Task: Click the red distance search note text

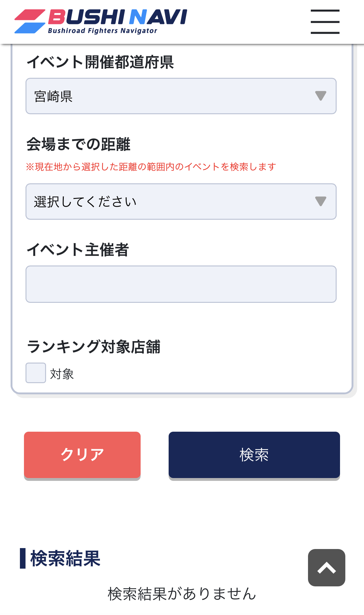Action: (151, 167)
